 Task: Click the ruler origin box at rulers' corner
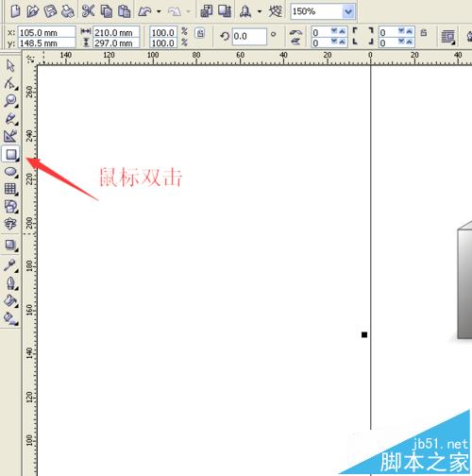[x=30, y=59]
